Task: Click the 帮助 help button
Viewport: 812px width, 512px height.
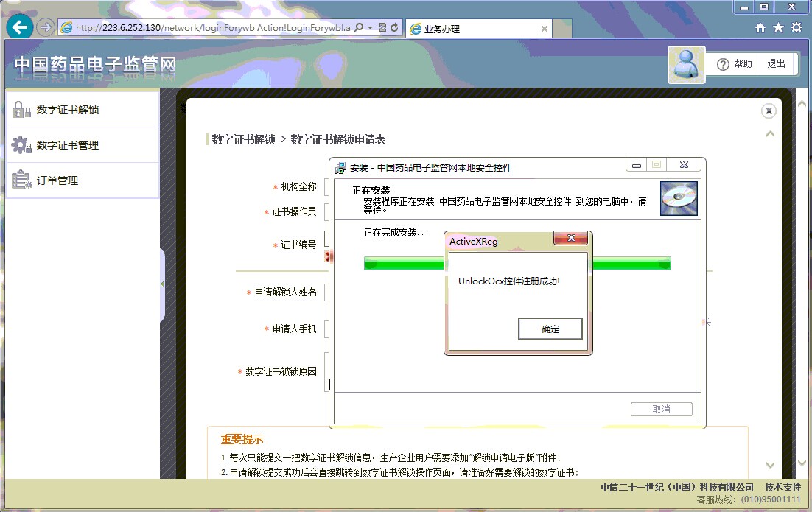Action: click(735, 64)
